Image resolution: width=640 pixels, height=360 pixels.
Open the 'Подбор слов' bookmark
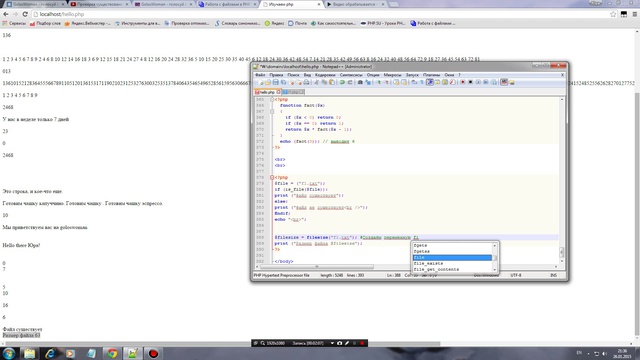(x=45, y=23)
